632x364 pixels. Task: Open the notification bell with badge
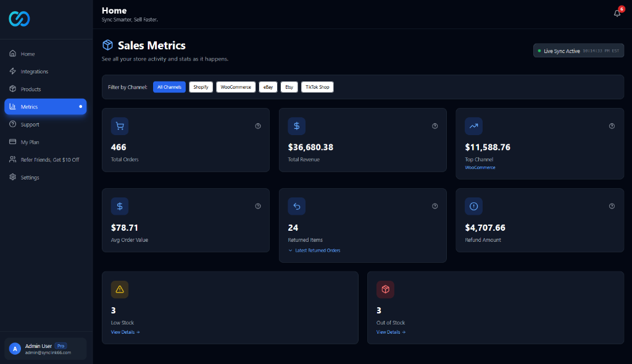[x=617, y=12]
